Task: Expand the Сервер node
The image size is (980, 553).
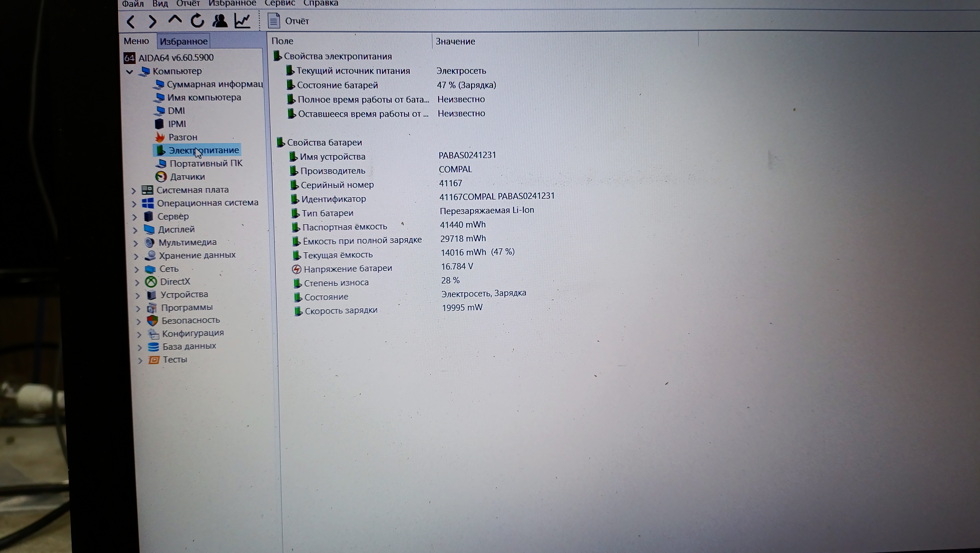Action: coord(135,217)
